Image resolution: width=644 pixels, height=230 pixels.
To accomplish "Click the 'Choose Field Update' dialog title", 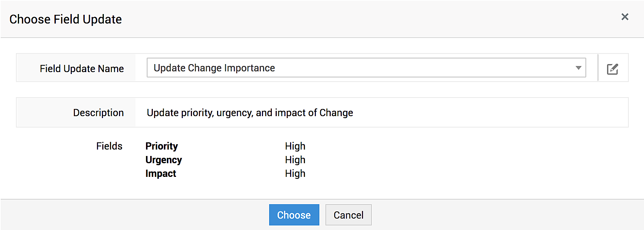I will pyautogui.click(x=65, y=19).
